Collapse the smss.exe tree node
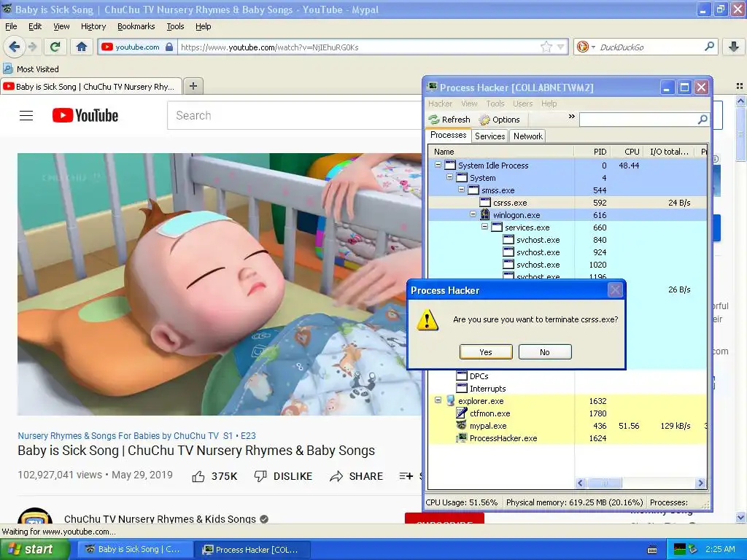 point(461,190)
